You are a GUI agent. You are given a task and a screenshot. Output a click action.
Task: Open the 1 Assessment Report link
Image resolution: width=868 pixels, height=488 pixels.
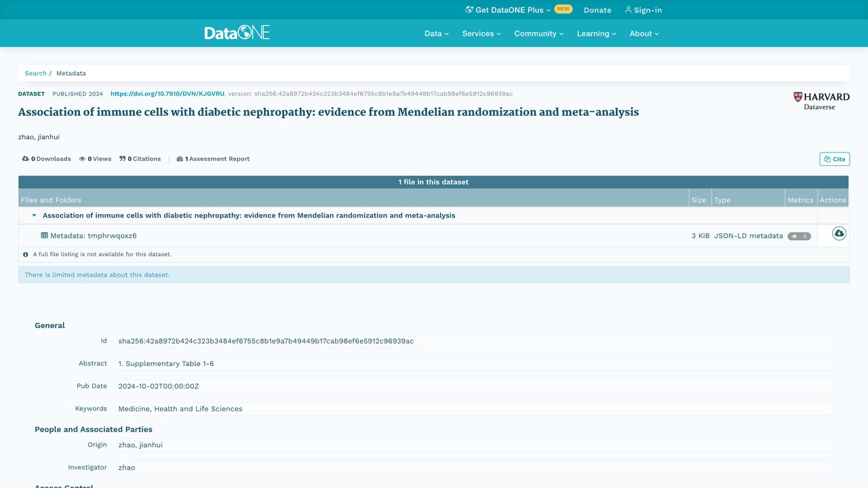pos(213,159)
